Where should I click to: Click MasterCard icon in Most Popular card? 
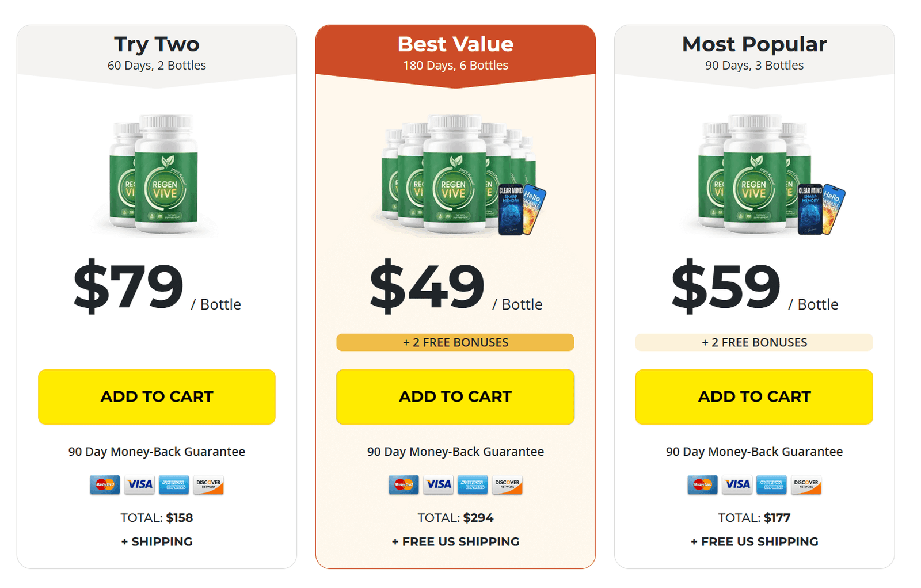[702, 485]
